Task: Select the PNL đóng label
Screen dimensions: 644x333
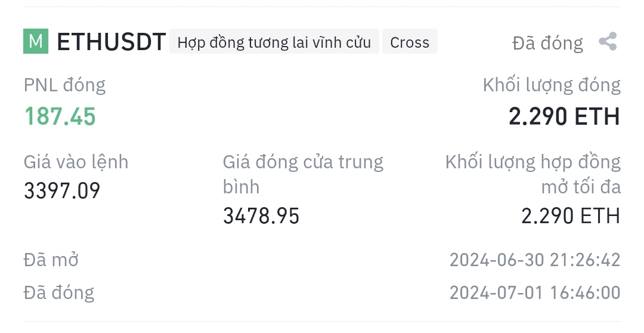Action: (64, 85)
